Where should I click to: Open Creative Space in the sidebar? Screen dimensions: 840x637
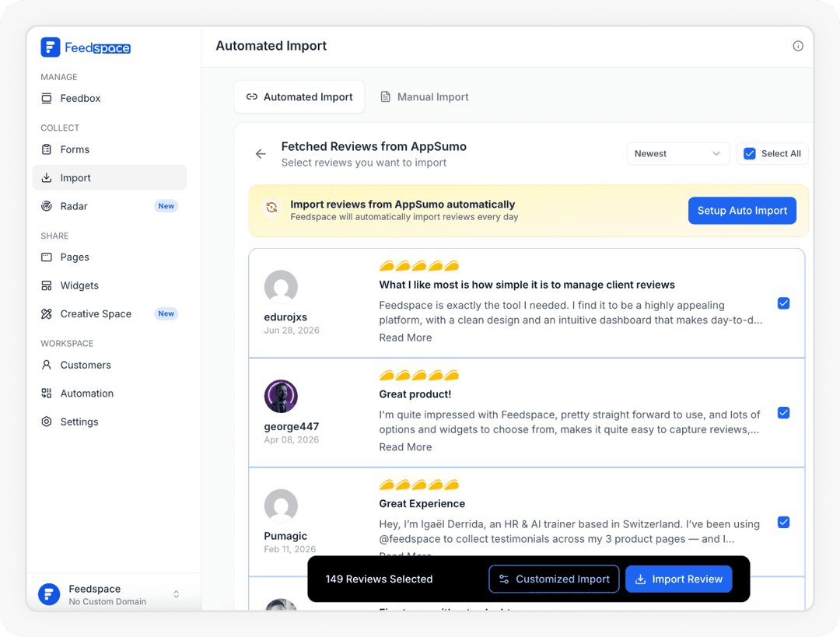tap(110, 314)
